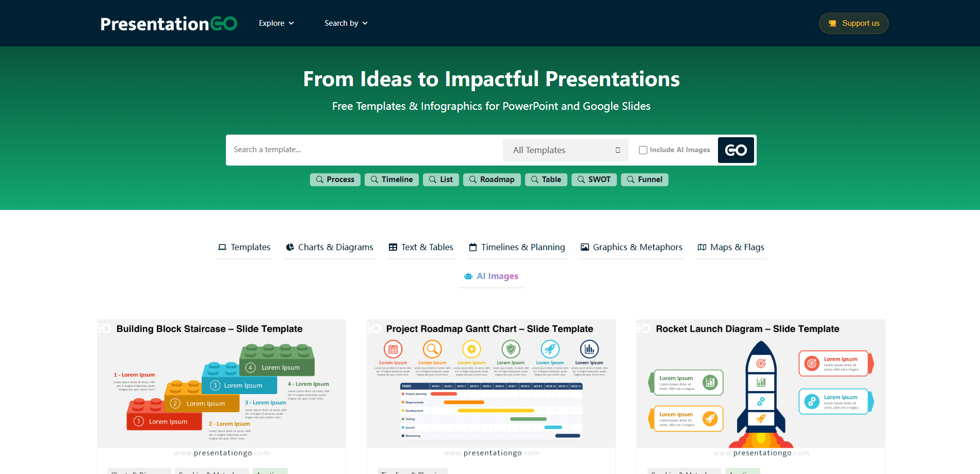Select the SWOT quick search tag
The width and height of the screenshot is (980, 474).
click(x=594, y=179)
